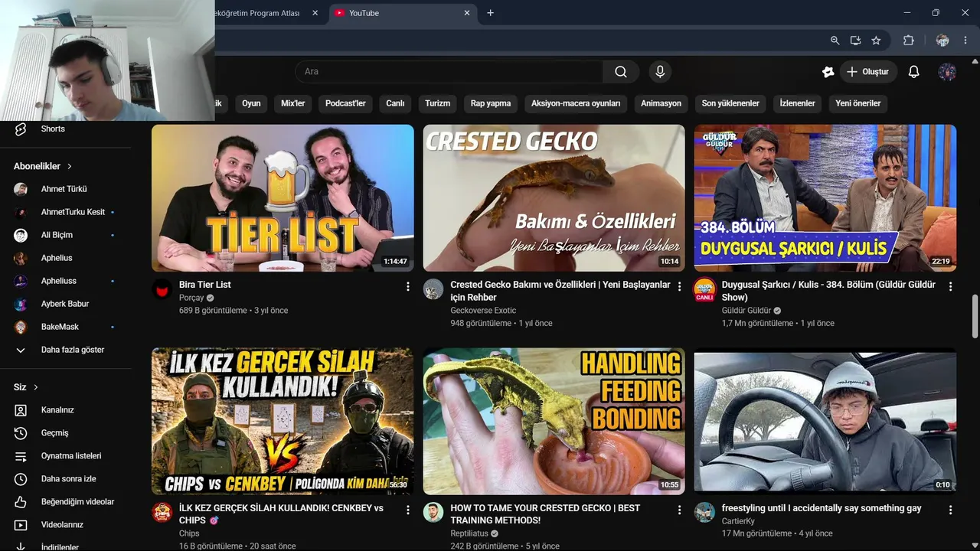Open the Chips channel avatar
The image size is (980, 551).
point(162,512)
